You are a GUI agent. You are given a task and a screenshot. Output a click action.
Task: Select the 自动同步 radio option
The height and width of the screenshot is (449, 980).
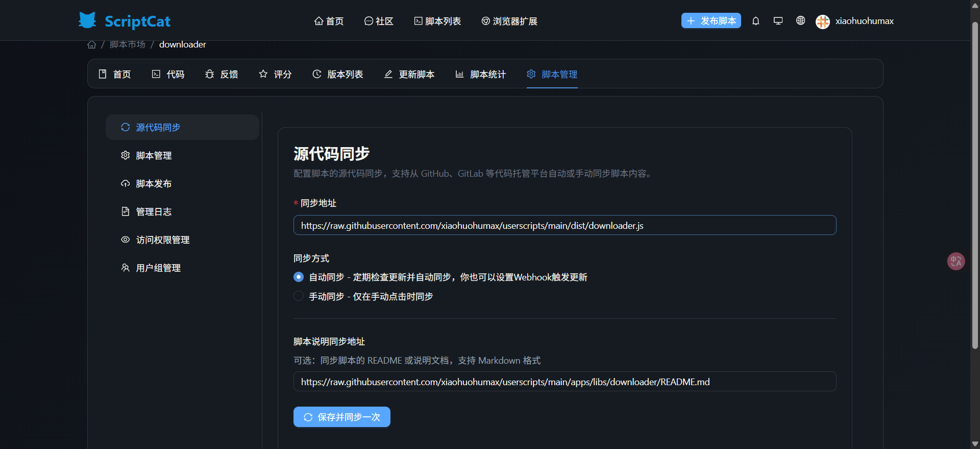[299, 277]
